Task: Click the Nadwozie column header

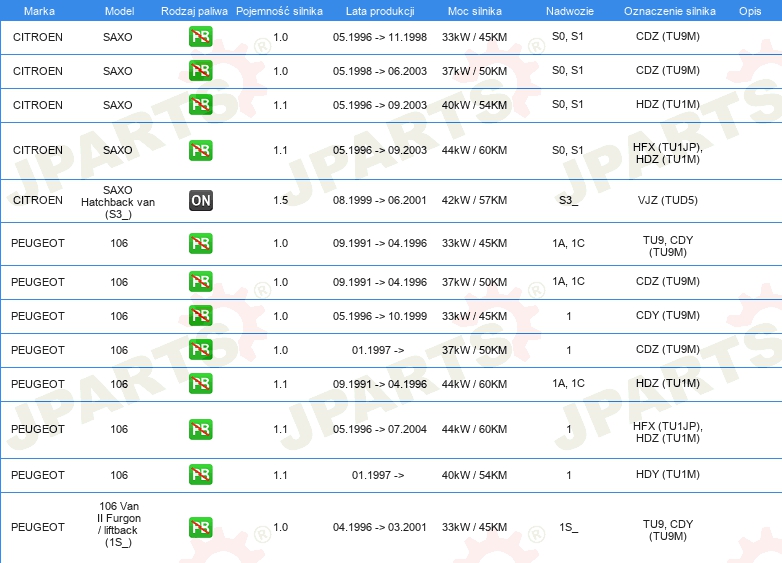Action: (x=570, y=11)
